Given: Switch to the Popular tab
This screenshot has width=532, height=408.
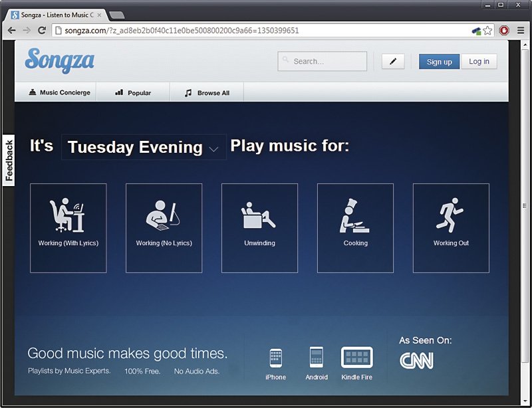Looking at the screenshot, I should tap(133, 92).
